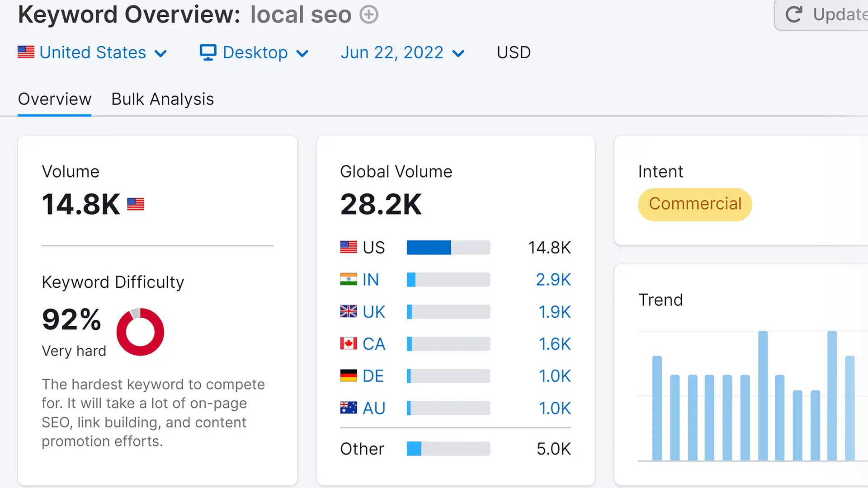The height and width of the screenshot is (488, 868).
Task: Switch to the Bulk Analysis tab
Action: (x=162, y=99)
